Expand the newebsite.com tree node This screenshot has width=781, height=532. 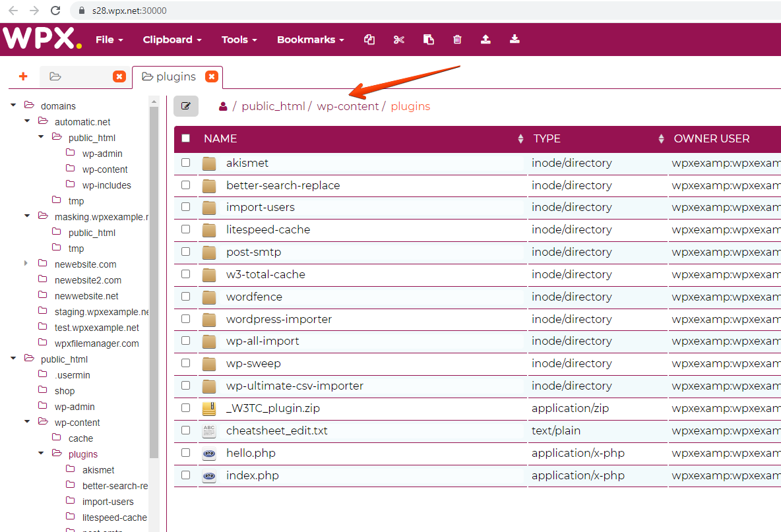[26, 263]
